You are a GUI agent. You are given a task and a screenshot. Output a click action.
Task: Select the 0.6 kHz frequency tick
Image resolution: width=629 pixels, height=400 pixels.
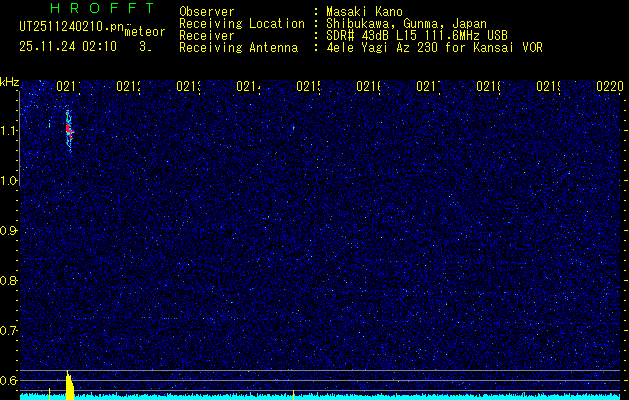coord(10,380)
